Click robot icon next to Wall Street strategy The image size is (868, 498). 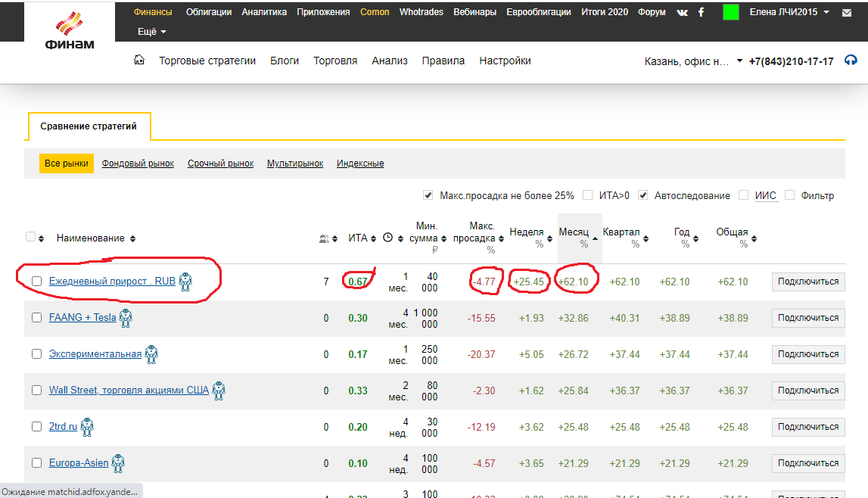coord(219,391)
